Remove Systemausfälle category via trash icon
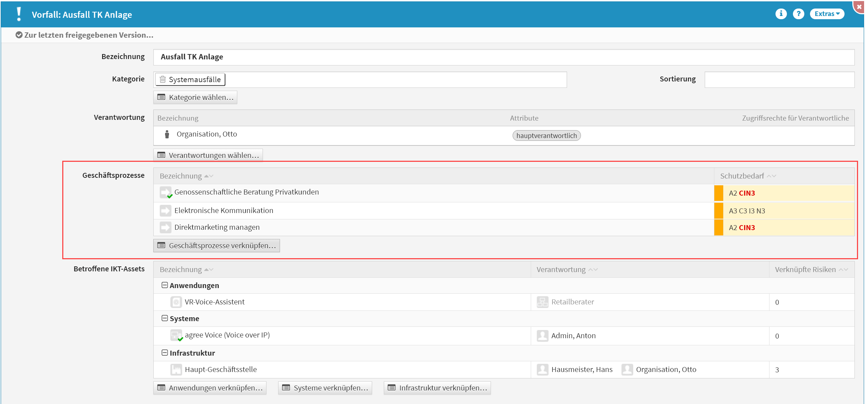The height and width of the screenshot is (404, 868). [x=163, y=79]
